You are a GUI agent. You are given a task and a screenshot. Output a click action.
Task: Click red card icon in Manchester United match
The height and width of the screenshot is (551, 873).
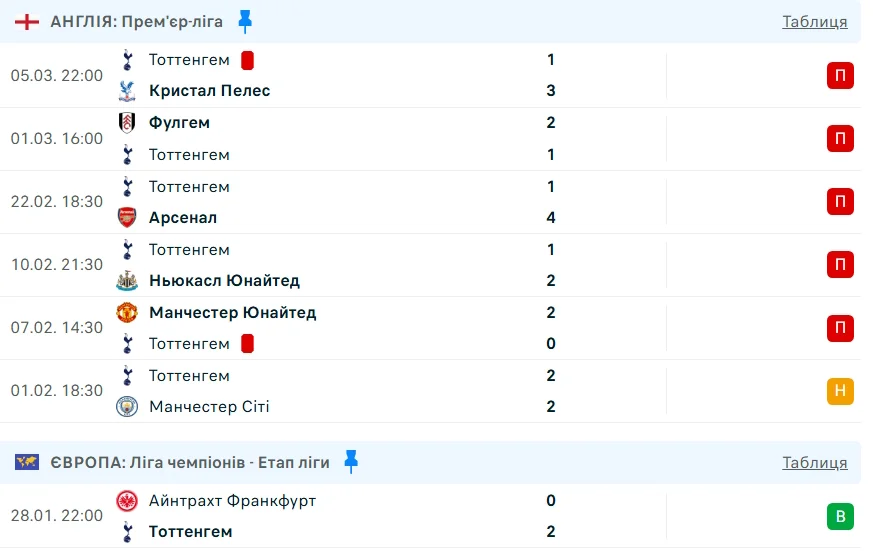pos(247,343)
